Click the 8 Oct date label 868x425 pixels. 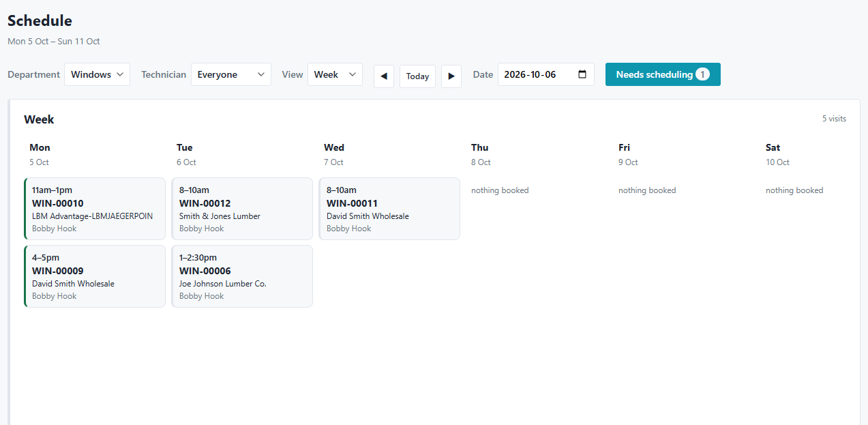click(481, 162)
